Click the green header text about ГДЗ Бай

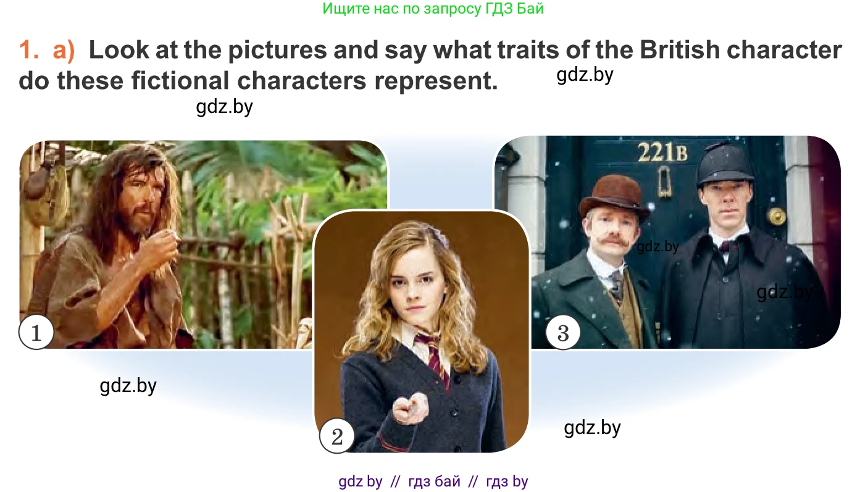coord(433,9)
